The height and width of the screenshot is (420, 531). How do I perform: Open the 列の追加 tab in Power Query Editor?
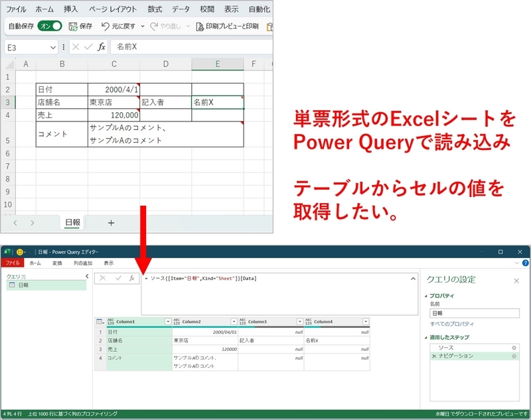(83, 263)
